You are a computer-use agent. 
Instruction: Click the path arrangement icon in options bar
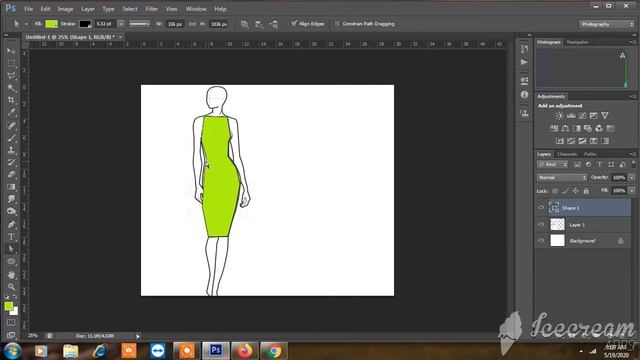(274, 24)
